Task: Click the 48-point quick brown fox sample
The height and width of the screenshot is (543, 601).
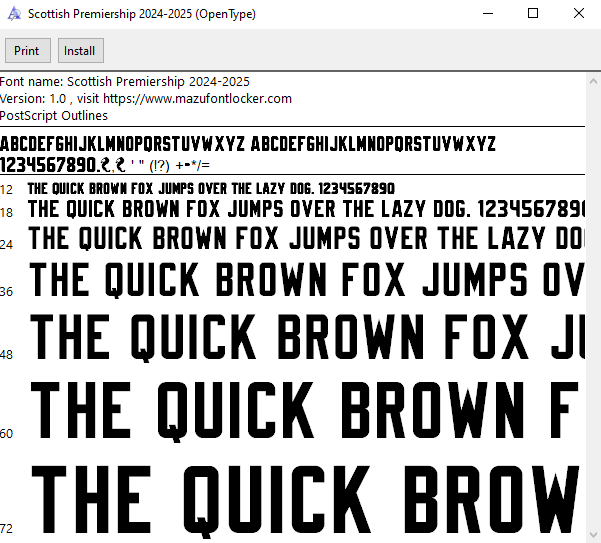Action: [307, 337]
